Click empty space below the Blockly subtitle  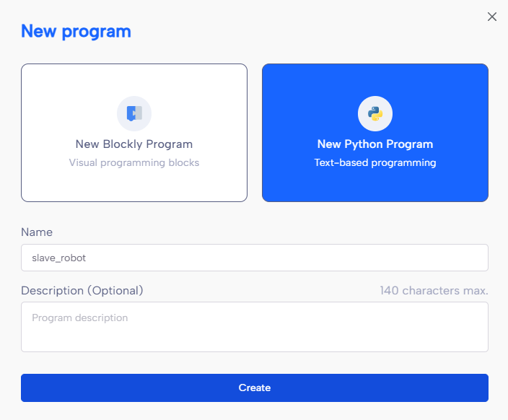click(x=134, y=186)
